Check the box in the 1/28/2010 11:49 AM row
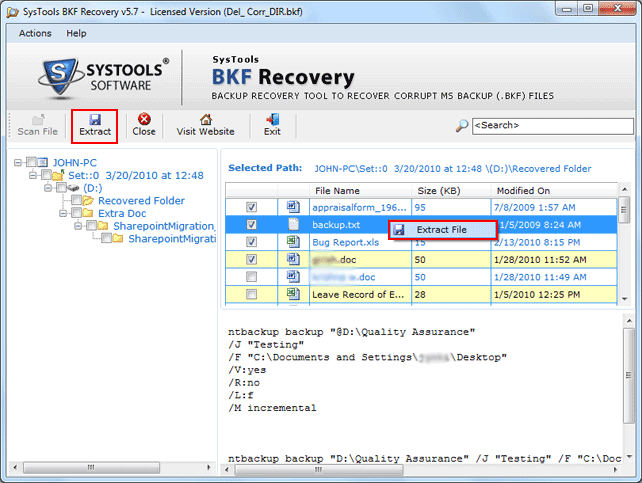 coord(251,277)
